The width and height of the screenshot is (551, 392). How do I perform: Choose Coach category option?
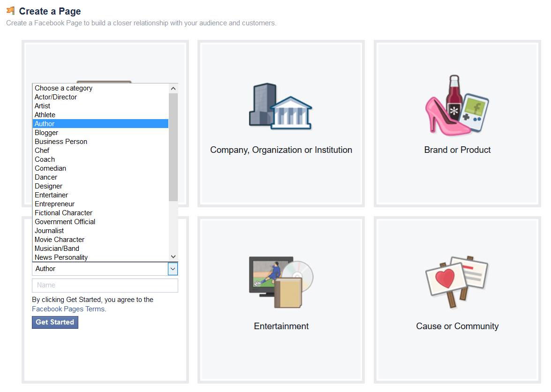click(x=100, y=159)
